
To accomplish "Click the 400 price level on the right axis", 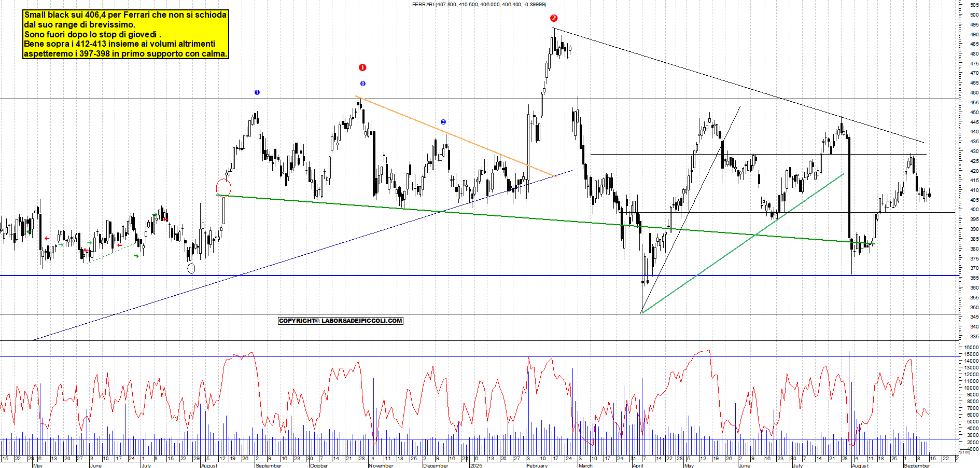I will click(974, 210).
